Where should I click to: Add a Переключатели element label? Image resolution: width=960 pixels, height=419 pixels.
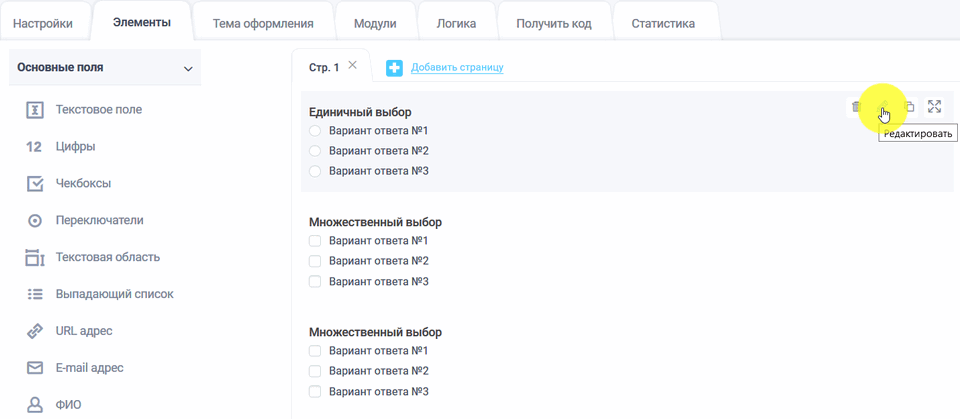click(x=100, y=221)
